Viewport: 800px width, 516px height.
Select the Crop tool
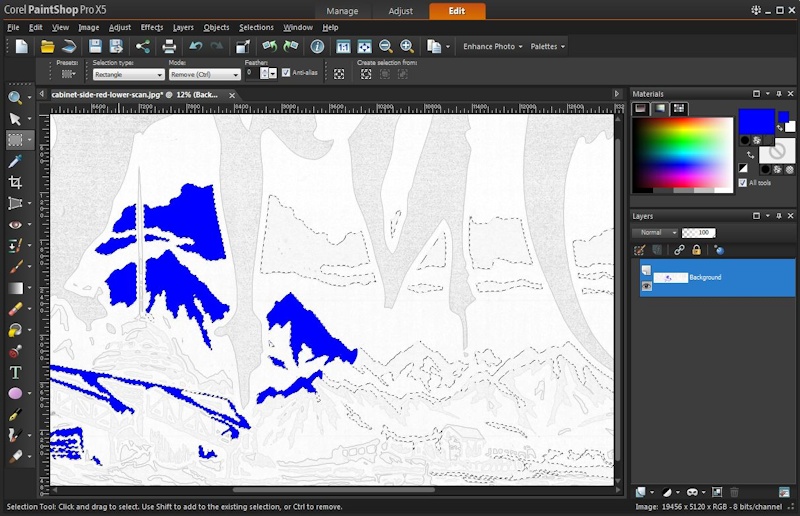point(15,182)
